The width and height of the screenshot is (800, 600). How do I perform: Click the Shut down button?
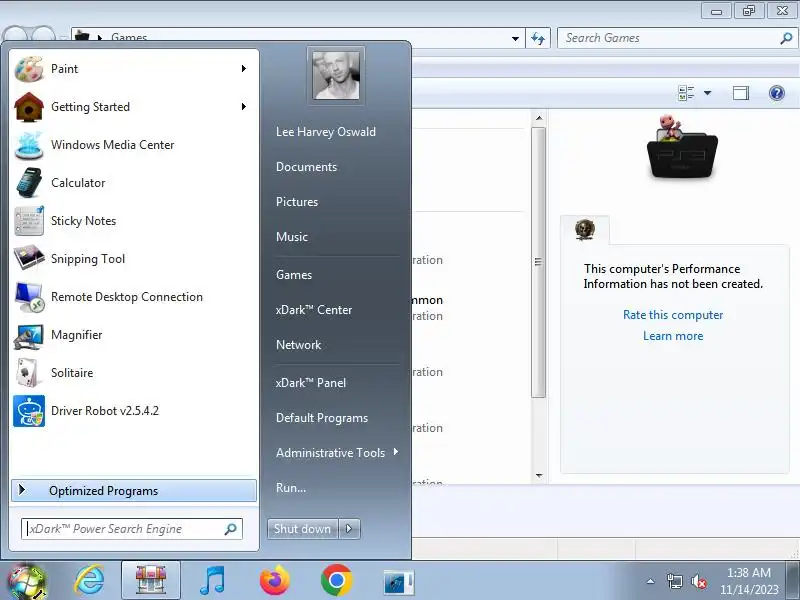[x=303, y=529]
